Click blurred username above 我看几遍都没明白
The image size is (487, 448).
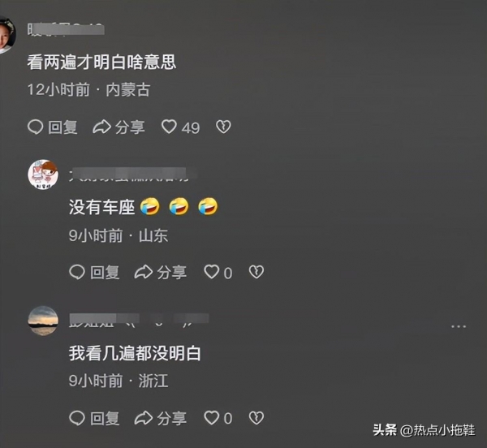pos(139,320)
